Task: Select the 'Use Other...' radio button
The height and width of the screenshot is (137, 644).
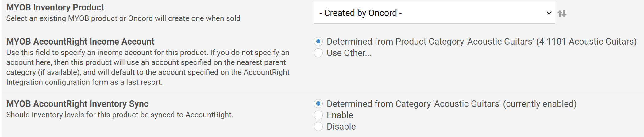Action: point(318,53)
